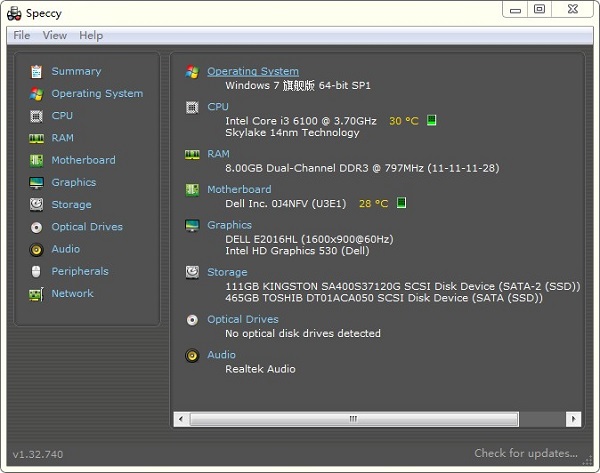Go to Operating System section in sidebar

(97, 93)
